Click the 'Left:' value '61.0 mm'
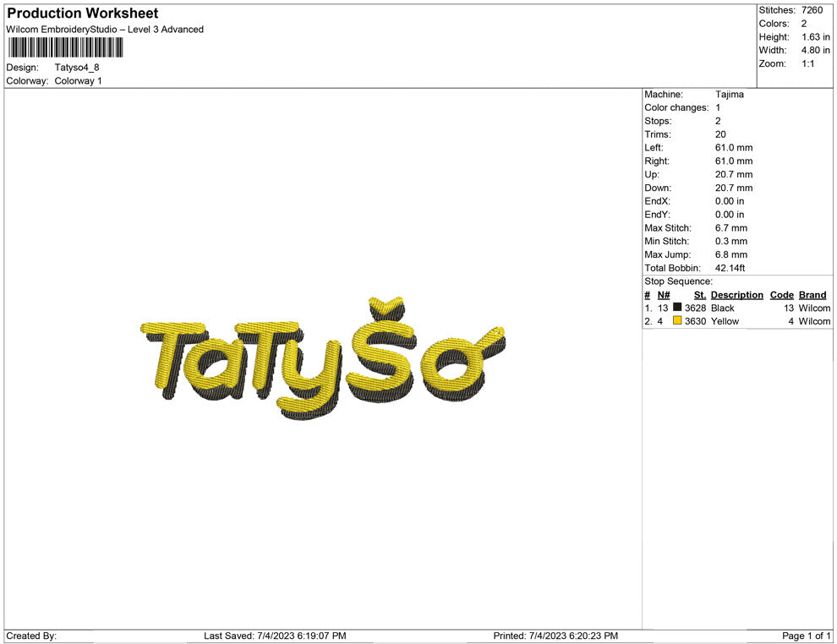The image size is (837, 644). point(734,147)
